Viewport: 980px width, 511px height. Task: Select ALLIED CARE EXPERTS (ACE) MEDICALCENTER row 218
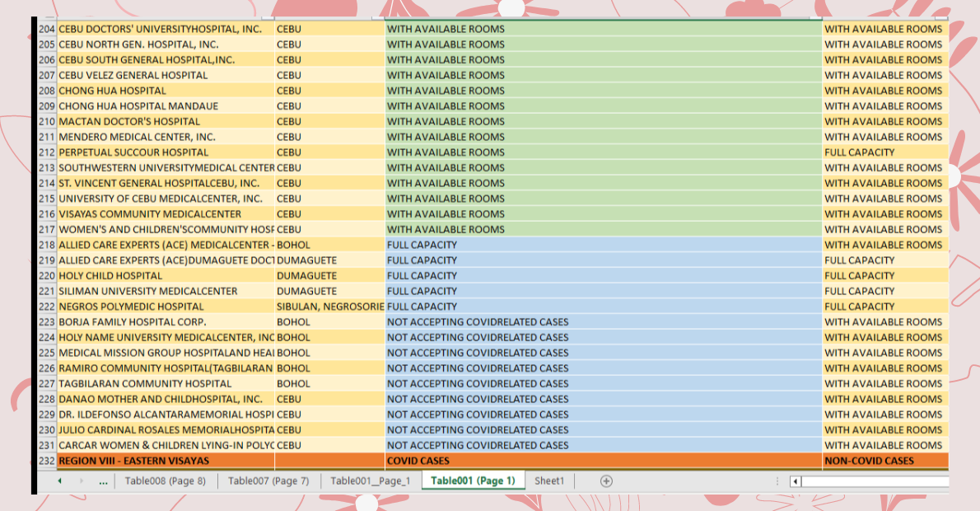pos(166,245)
